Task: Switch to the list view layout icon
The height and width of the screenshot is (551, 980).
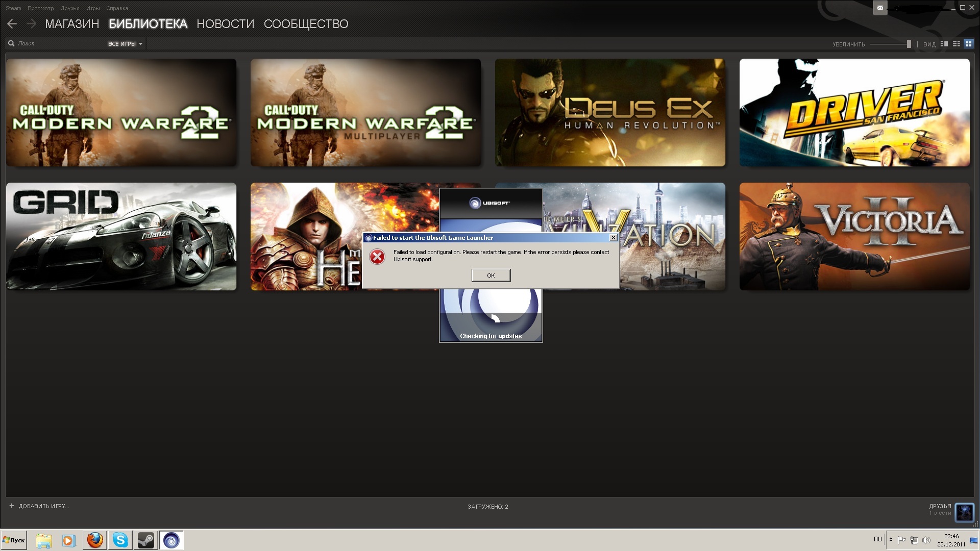Action: tap(957, 44)
